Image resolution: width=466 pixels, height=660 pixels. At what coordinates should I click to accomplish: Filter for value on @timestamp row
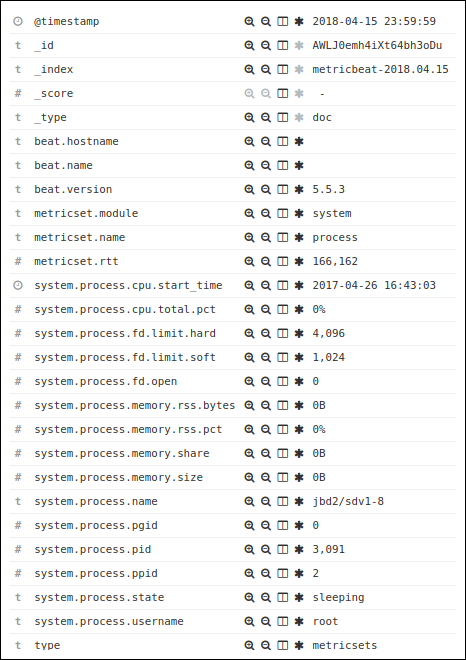click(x=249, y=21)
